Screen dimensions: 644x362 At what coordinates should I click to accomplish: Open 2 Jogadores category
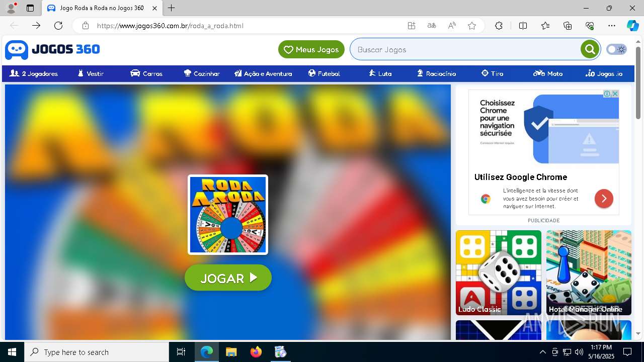point(34,73)
